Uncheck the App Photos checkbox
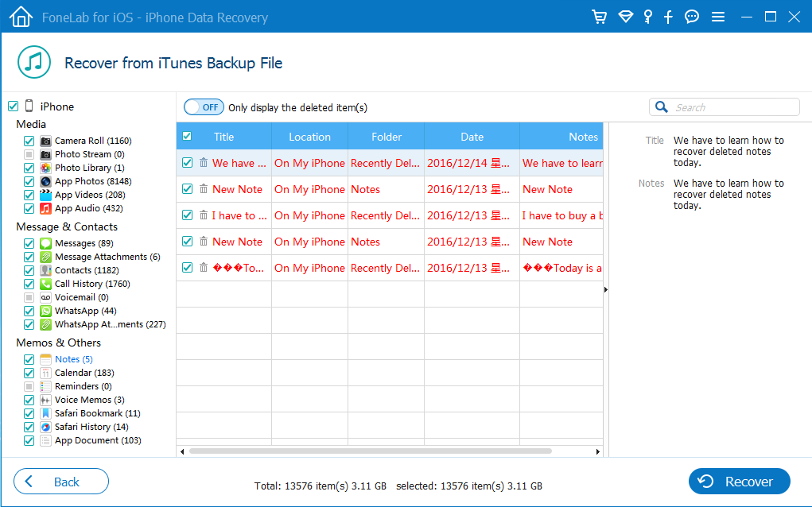This screenshot has width=812, height=507. (29, 181)
